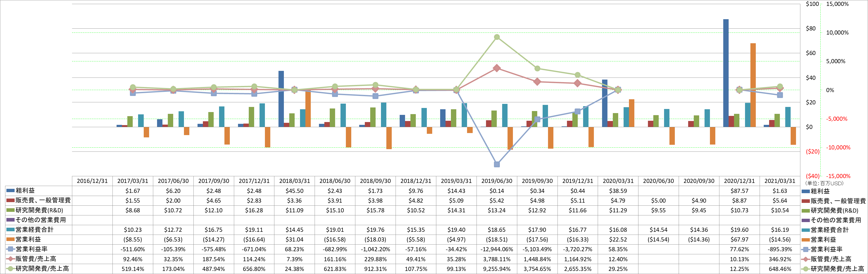
Task: Select the 研究開発費(R&D) row label on the left
Action: pyautogui.click(x=39, y=210)
